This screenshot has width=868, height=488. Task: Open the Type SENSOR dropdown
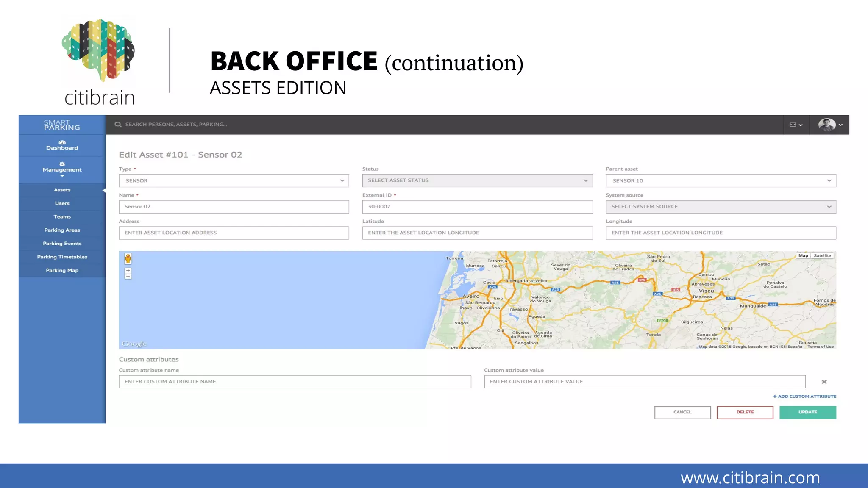[x=234, y=180]
